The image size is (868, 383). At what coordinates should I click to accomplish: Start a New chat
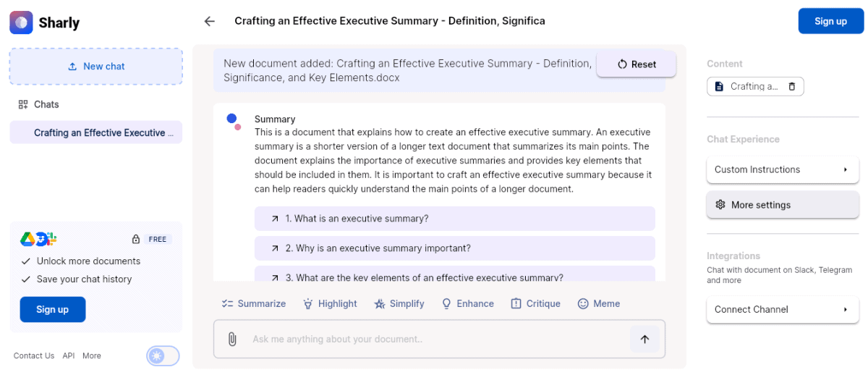(95, 67)
